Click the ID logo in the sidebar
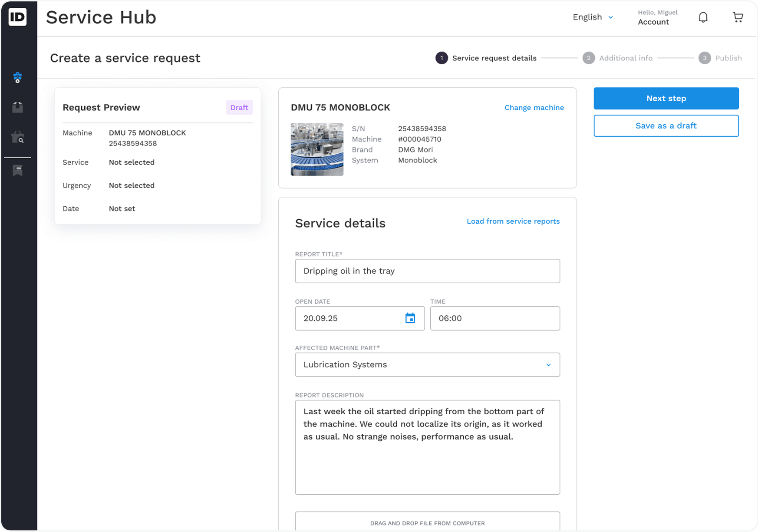Viewport: 758px width, 532px height. (18, 17)
